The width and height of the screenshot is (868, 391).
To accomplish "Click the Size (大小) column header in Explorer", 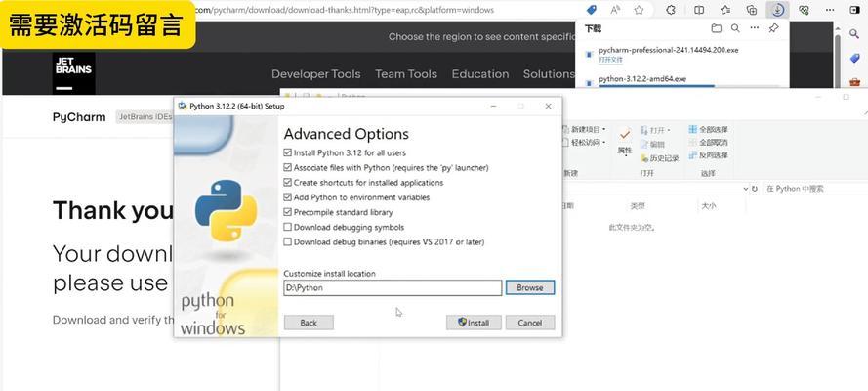I will coord(709,206).
